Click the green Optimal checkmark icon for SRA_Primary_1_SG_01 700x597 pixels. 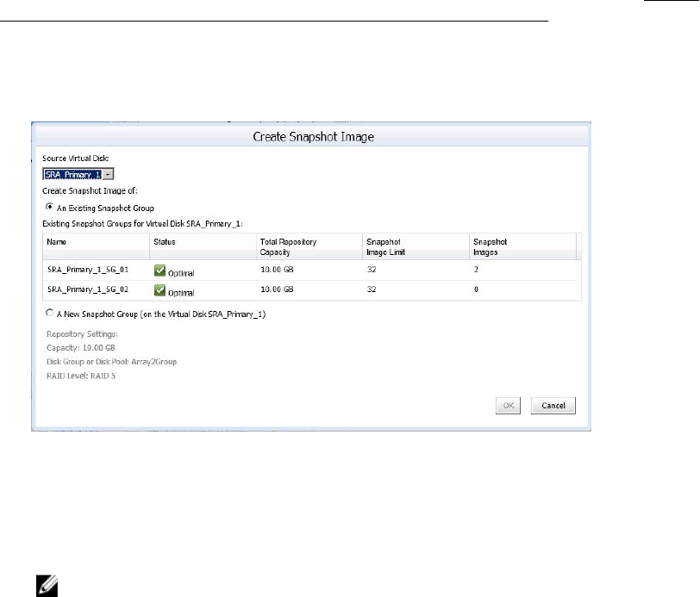coord(159,271)
